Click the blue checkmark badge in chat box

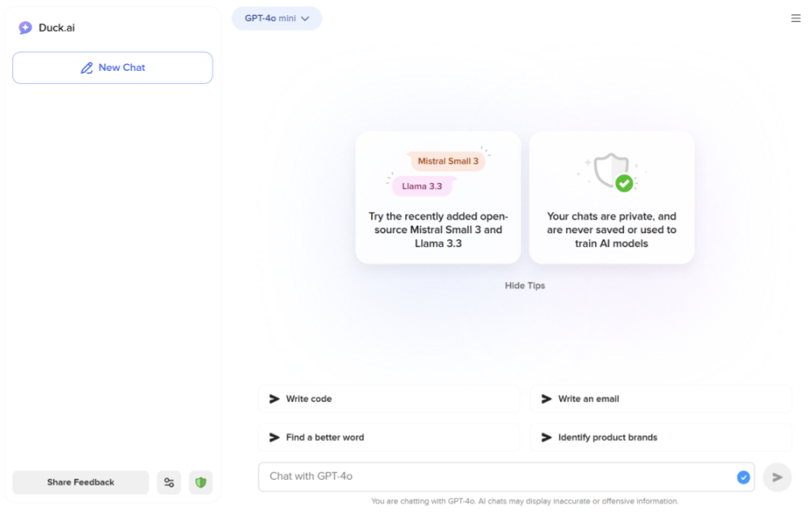(x=743, y=478)
